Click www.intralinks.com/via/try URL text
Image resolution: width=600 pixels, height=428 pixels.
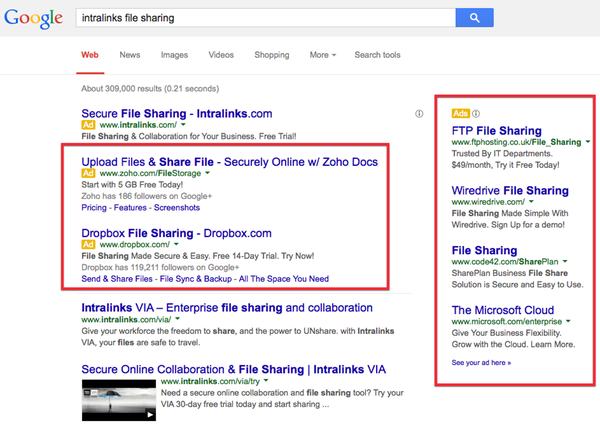point(210,381)
